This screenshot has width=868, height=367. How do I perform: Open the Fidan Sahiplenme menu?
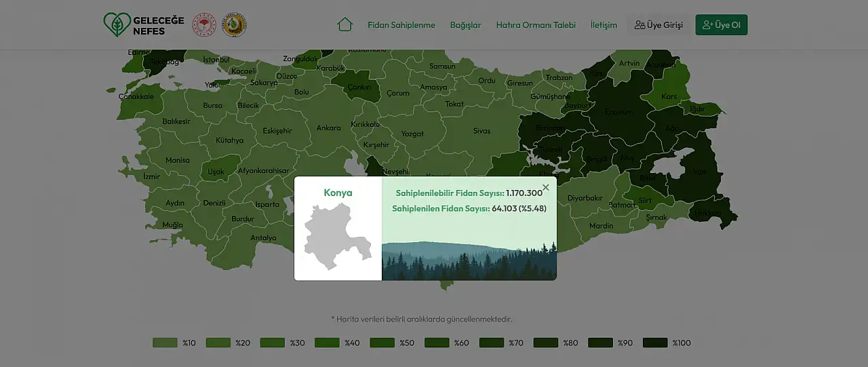(401, 25)
